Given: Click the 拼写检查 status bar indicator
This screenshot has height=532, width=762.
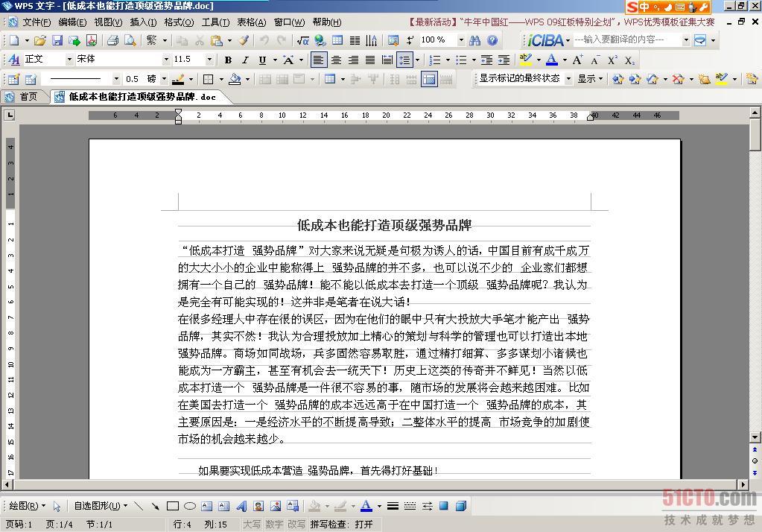Looking at the screenshot, I should 342,525.
